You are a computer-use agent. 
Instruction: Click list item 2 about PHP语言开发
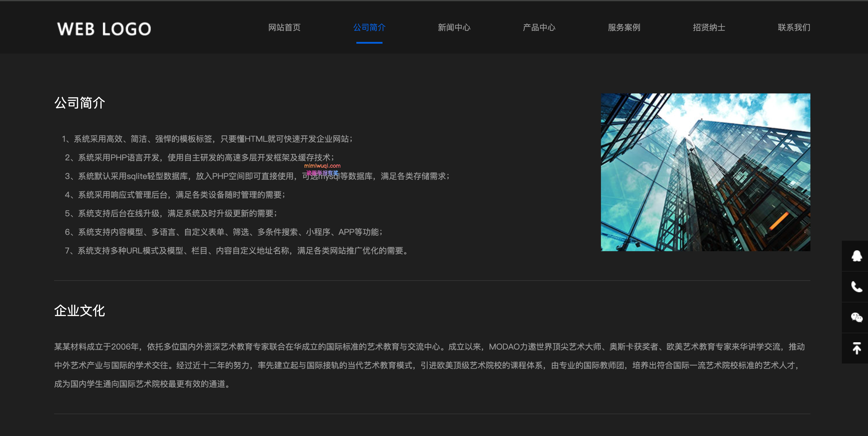[x=199, y=157]
